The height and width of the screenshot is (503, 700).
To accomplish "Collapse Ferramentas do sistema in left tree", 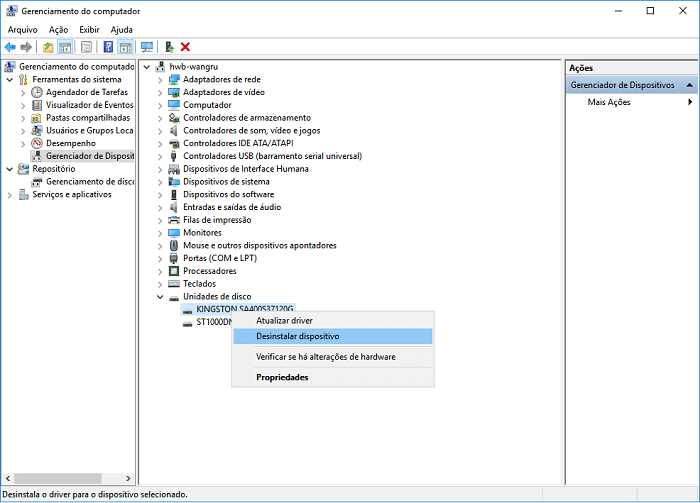I will tap(9, 80).
